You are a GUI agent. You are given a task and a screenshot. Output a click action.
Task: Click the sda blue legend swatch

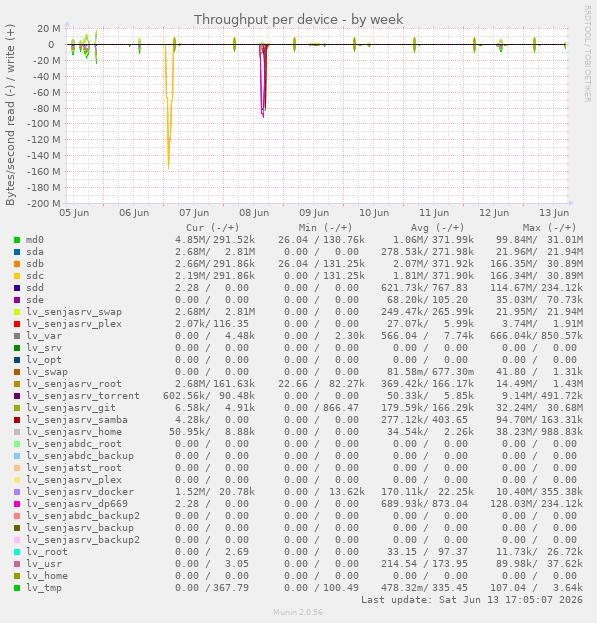pos(17,252)
